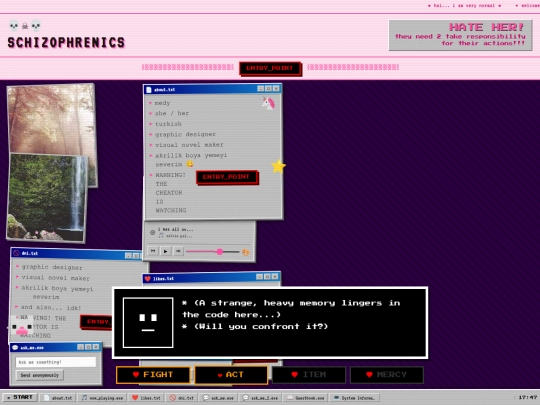
Task: Click the no-entry icon in dni.txt title bar
Action: click(x=16, y=253)
